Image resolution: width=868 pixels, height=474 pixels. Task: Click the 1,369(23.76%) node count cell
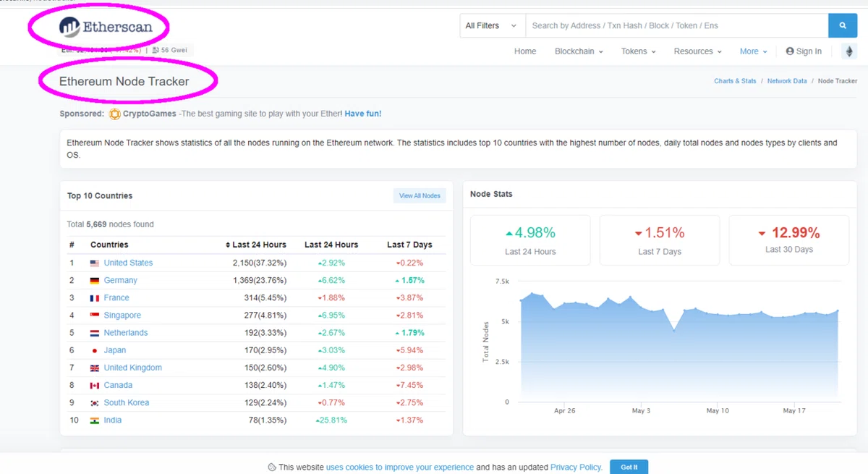pyautogui.click(x=260, y=280)
